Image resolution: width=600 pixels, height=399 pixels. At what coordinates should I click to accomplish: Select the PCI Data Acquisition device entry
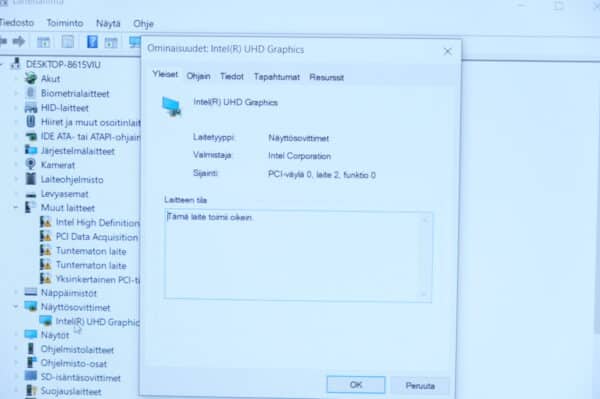97,237
